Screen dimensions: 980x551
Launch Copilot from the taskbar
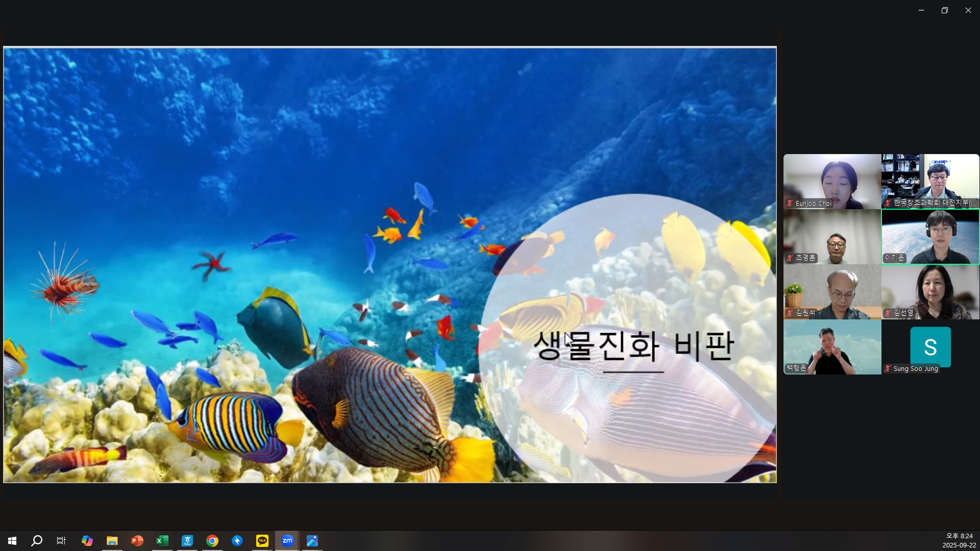coord(87,540)
